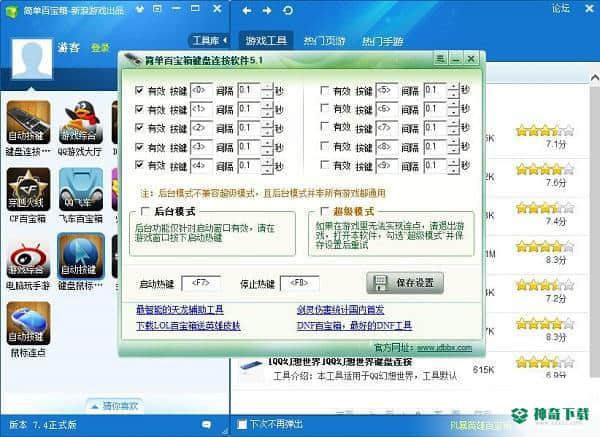Visit the official site www.jdbbx.com link

444,347
